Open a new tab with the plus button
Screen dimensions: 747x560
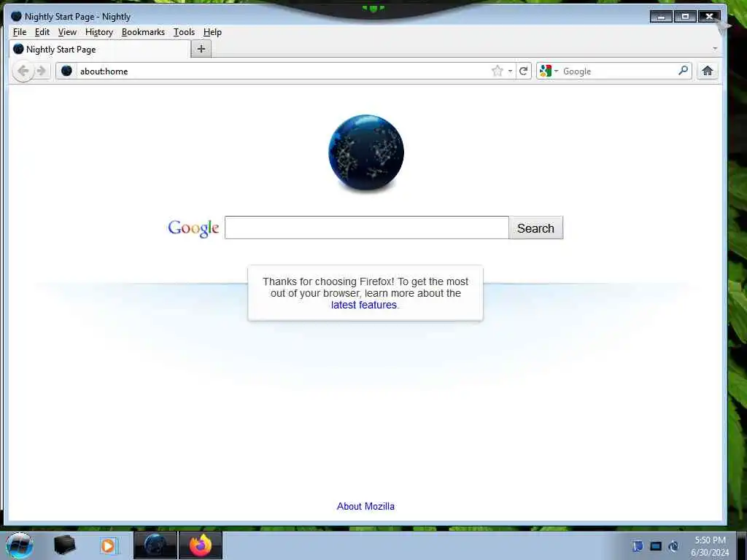(x=201, y=49)
